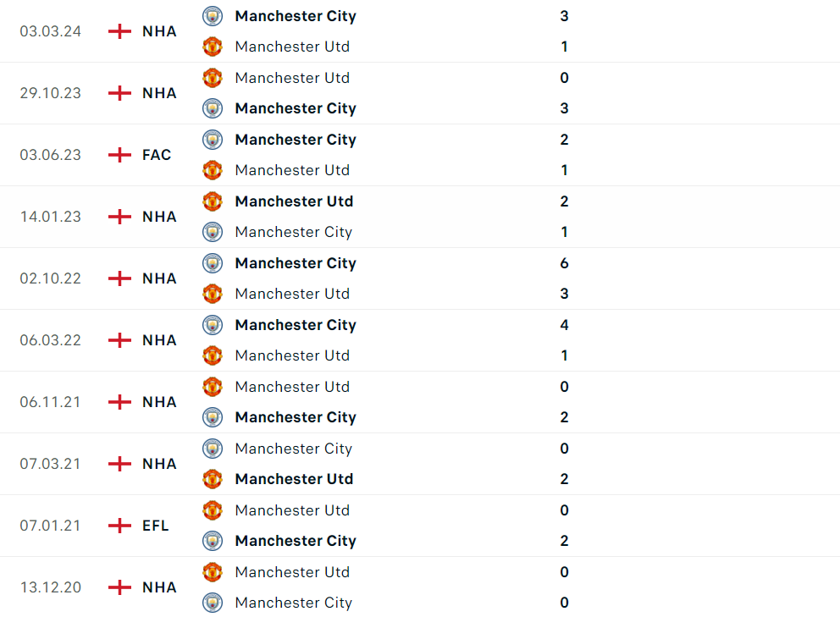This screenshot has height=617, width=840.
Task: Click Manchester City score 6 in 02.10.22
Action: [x=565, y=263]
